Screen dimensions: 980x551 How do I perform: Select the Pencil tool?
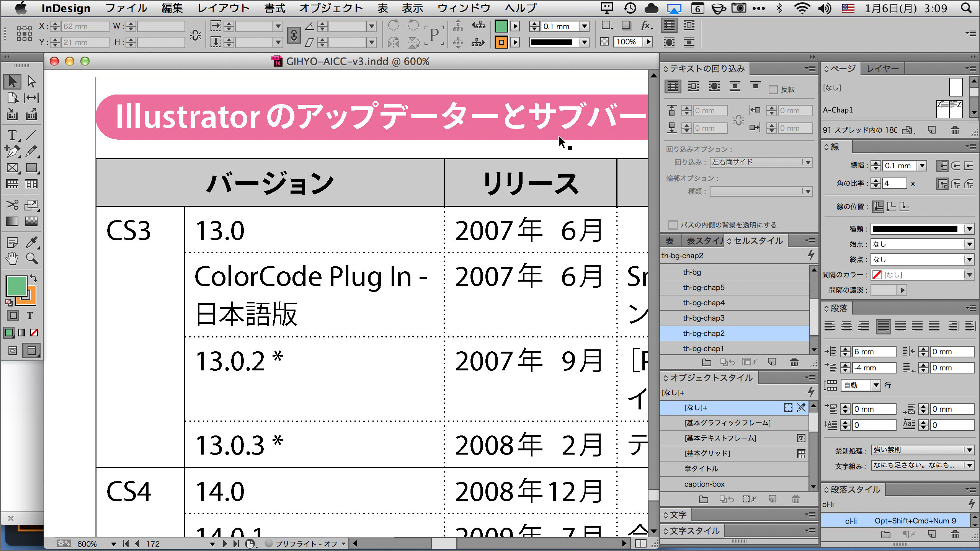tap(31, 152)
